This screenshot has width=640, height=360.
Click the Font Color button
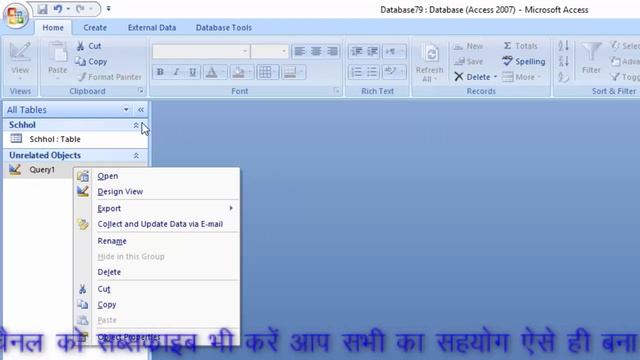click(x=211, y=72)
